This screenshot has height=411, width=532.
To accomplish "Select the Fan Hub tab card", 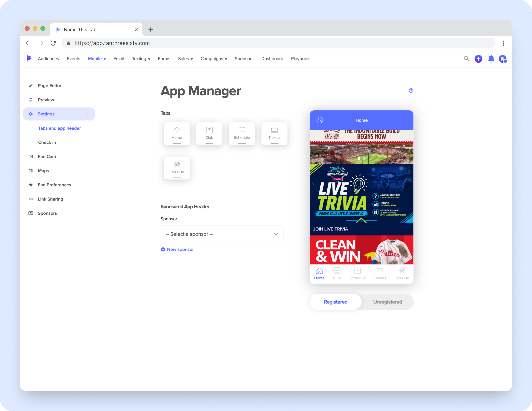I will pyautogui.click(x=177, y=168).
